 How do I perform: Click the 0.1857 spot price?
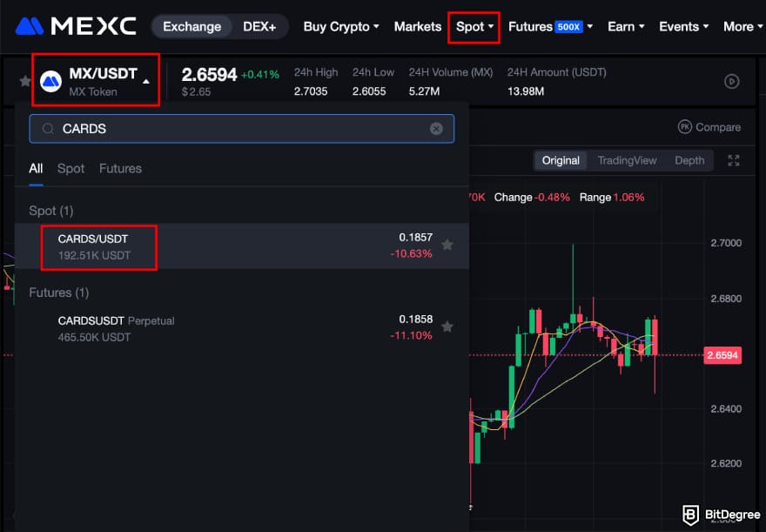[416, 238]
